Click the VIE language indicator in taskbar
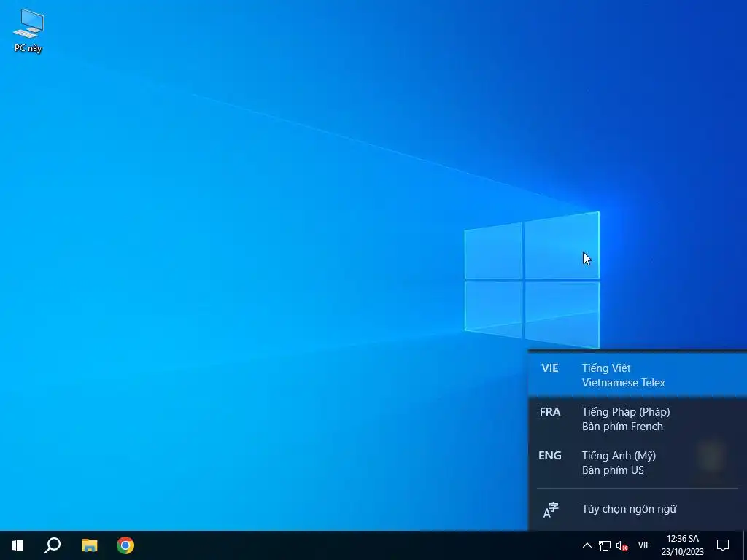The image size is (747, 560). (643, 545)
